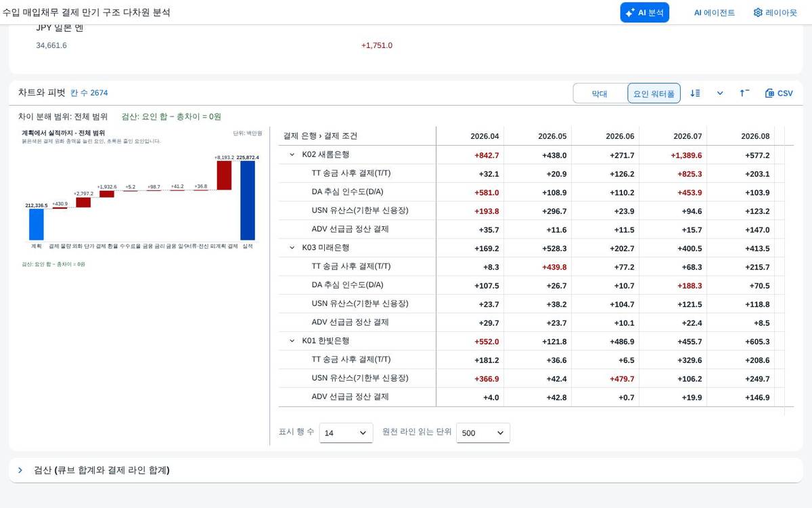Switch chart to 막대 view
Screen dimensions: 812x508
[600, 93]
